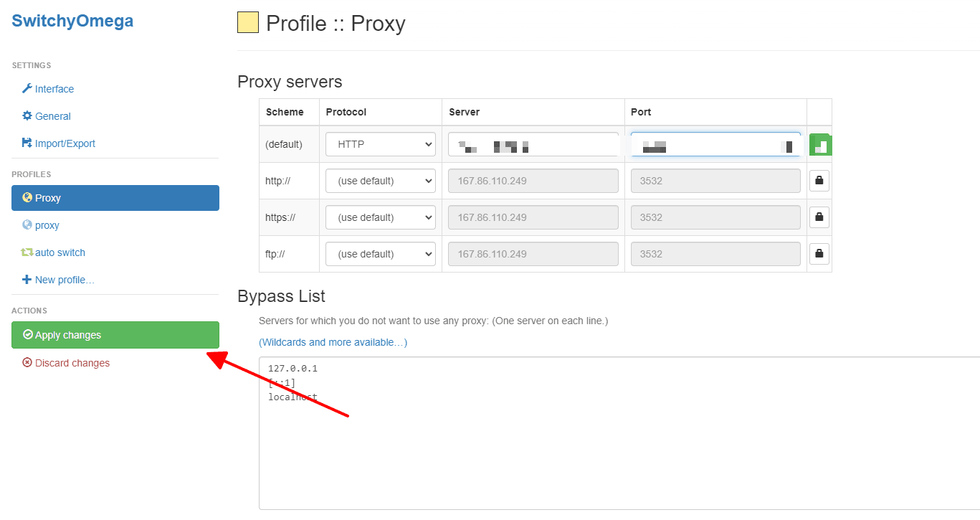Click the Proxy servers heading
This screenshot has height=520, width=980.
click(x=290, y=82)
